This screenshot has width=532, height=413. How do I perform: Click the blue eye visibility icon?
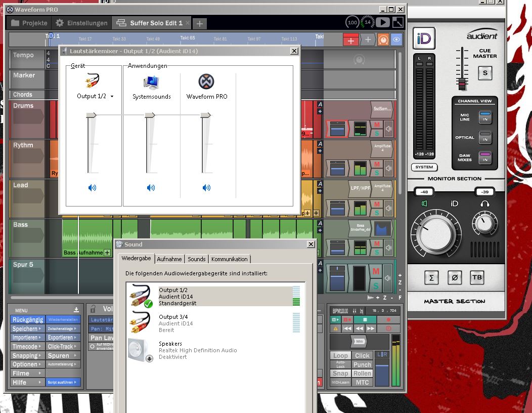(396, 40)
